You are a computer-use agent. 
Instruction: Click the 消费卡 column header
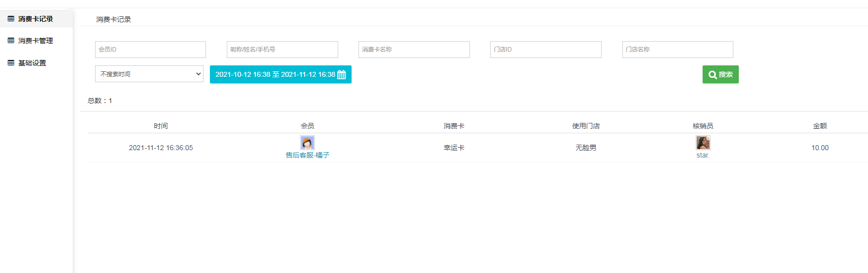coord(454,126)
